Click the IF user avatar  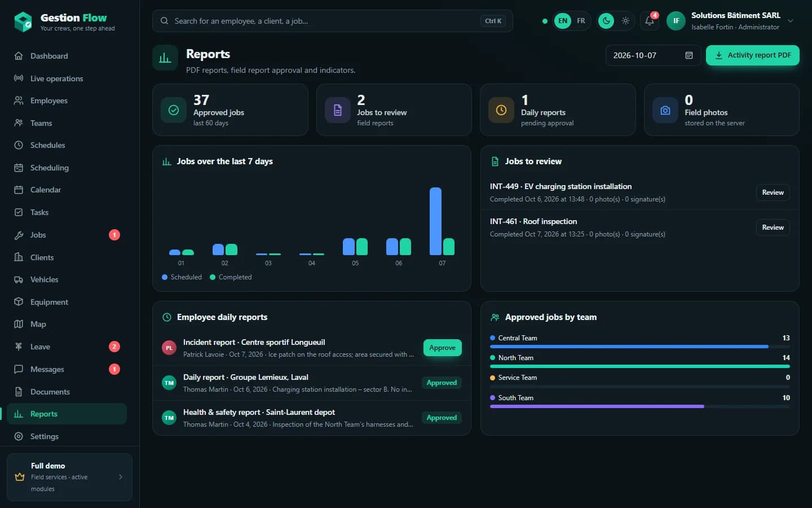(x=676, y=21)
